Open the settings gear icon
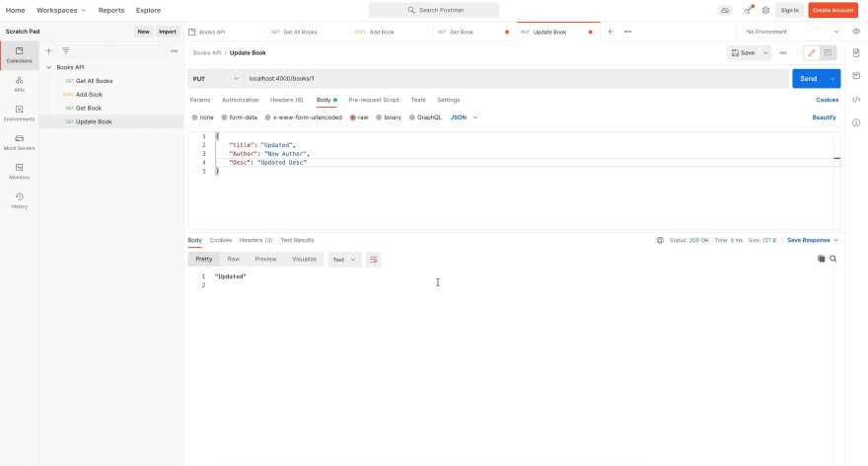 (765, 10)
